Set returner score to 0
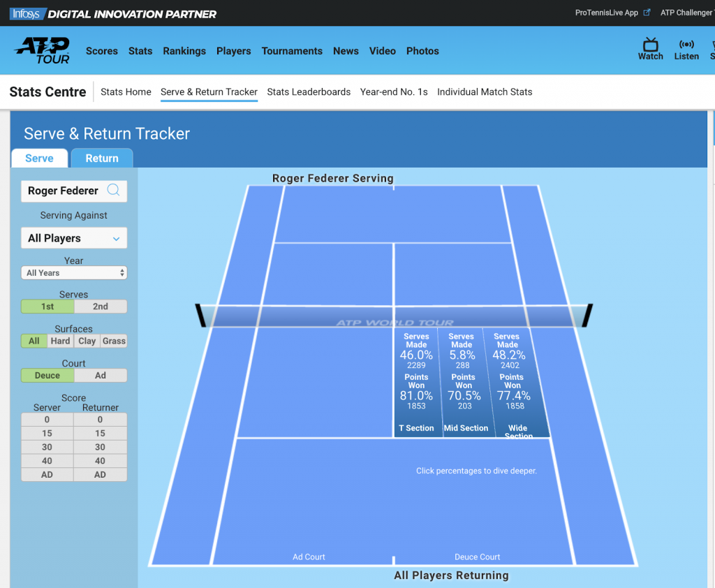The height and width of the screenshot is (588, 715). click(x=101, y=420)
